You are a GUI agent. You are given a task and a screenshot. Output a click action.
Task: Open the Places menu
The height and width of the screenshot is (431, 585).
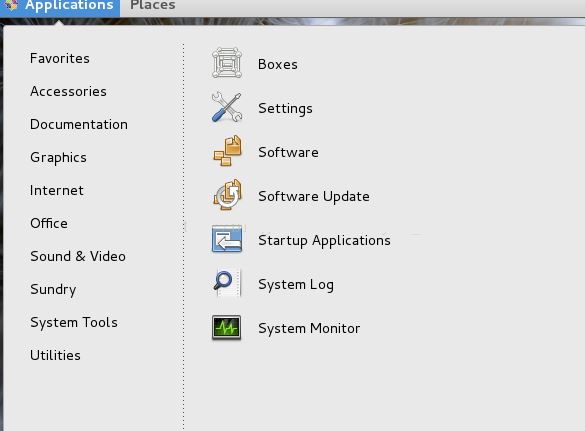pyautogui.click(x=153, y=5)
